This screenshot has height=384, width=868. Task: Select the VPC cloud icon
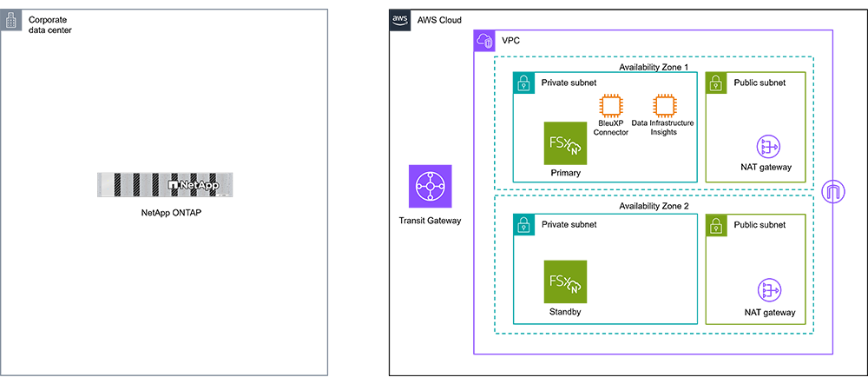(x=484, y=41)
